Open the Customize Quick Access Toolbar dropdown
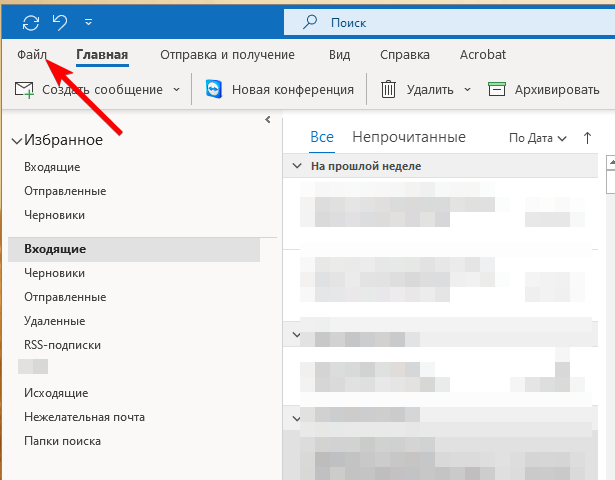 [x=89, y=21]
